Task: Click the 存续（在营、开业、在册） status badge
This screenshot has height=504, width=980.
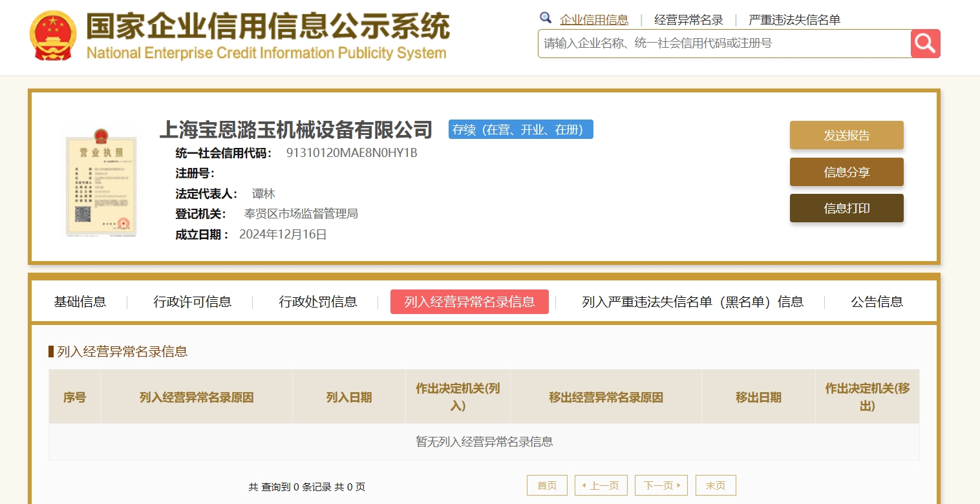Action: 521,129
